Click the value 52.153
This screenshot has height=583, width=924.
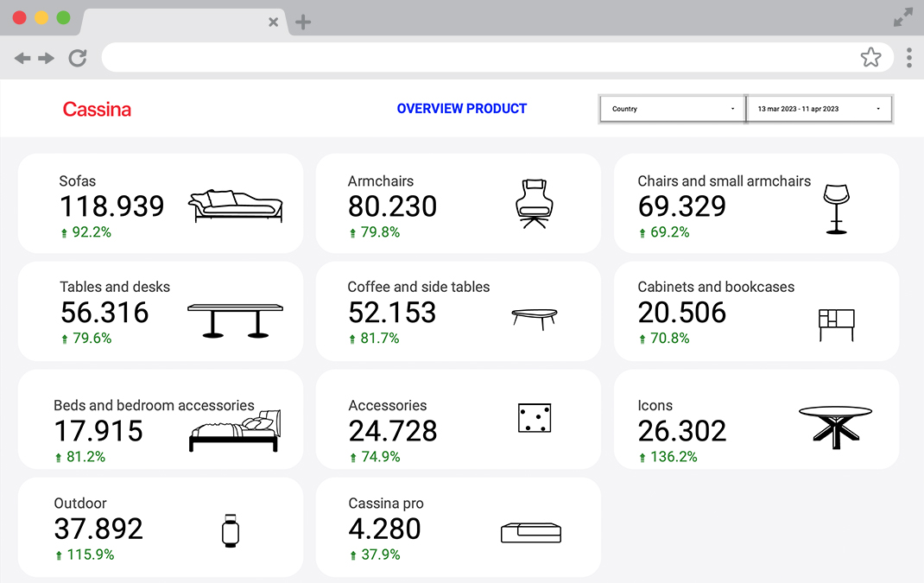(392, 313)
